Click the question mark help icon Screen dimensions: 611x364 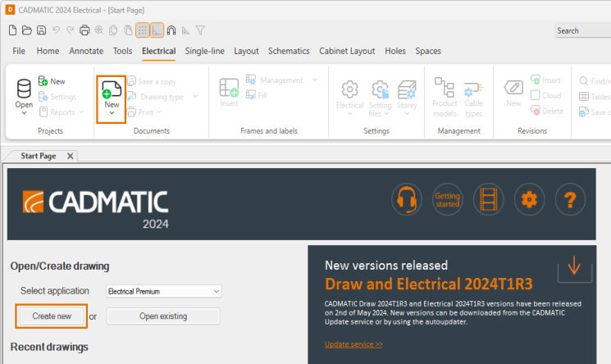[x=570, y=198]
